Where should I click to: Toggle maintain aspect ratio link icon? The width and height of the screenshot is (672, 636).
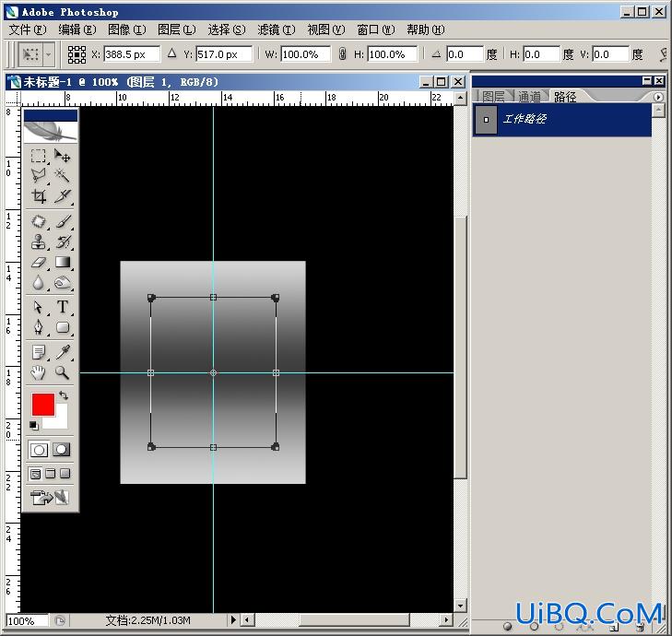[342, 54]
